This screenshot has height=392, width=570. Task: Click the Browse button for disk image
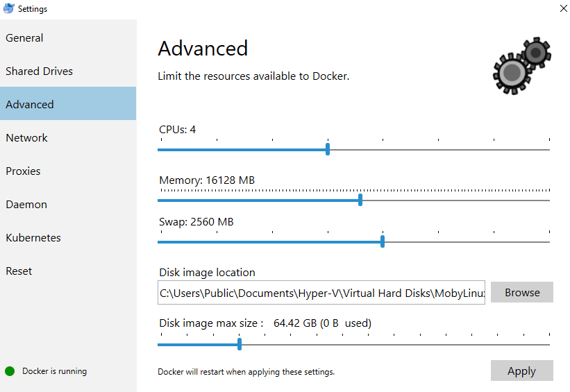tap(521, 292)
